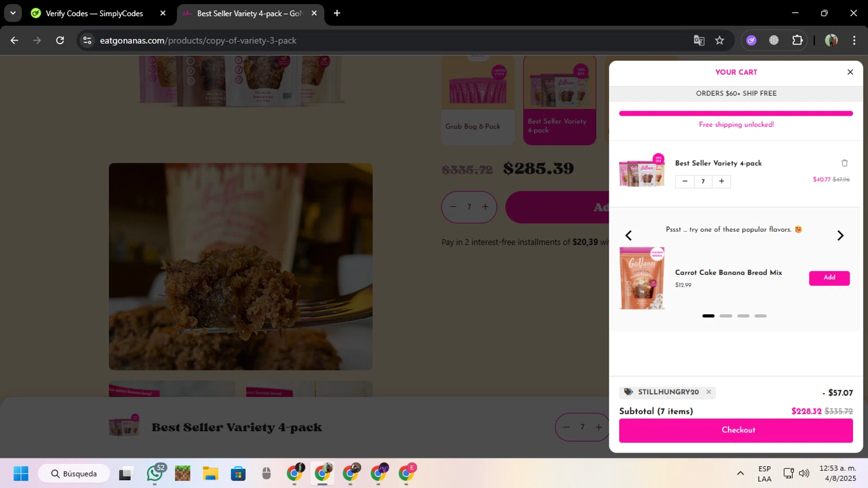The height and width of the screenshot is (488, 868).
Task: Increase product page quantity with plus
Action: pos(486,207)
